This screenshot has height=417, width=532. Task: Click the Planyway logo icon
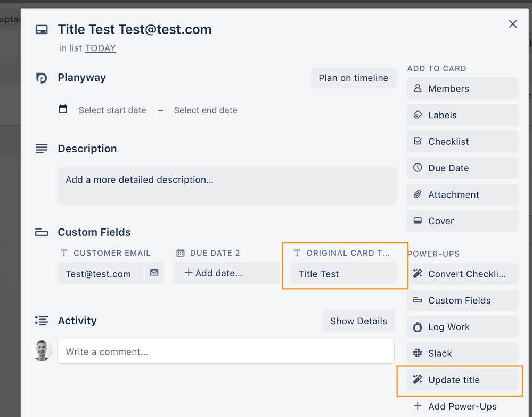(42, 78)
